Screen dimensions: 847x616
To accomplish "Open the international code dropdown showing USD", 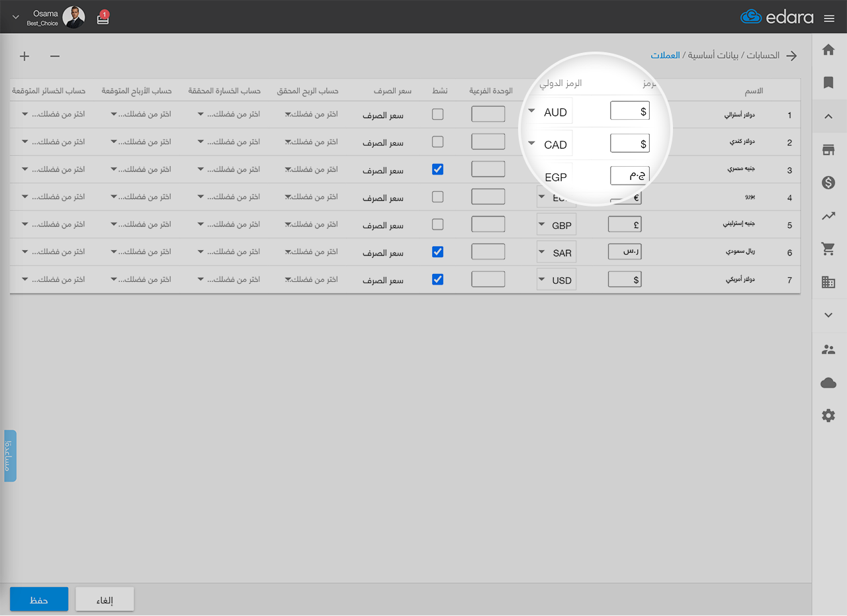I will (x=556, y=280).
